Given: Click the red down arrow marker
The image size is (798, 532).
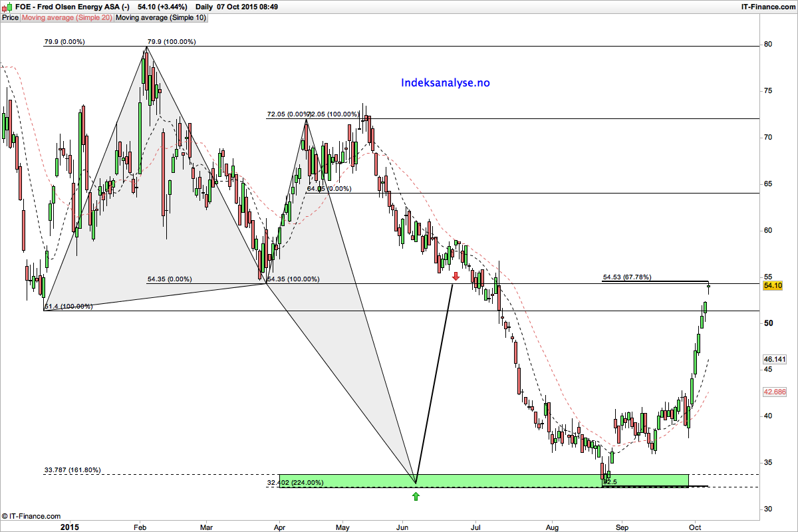Looking at the screenshot, I should coord(456,276).
